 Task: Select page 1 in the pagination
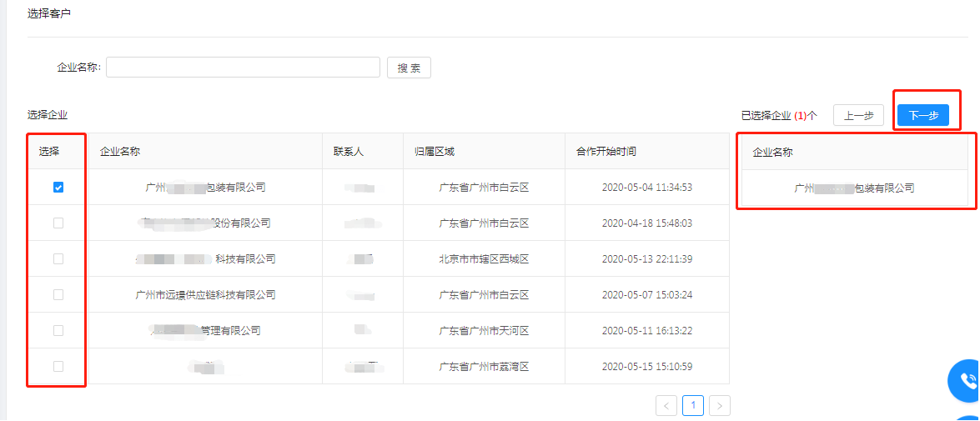pos(693,406)
